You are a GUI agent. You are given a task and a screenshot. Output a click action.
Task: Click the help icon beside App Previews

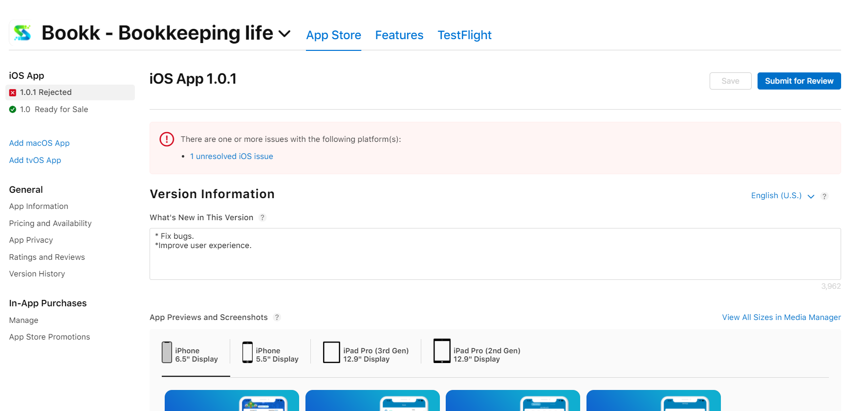[277, 318]
